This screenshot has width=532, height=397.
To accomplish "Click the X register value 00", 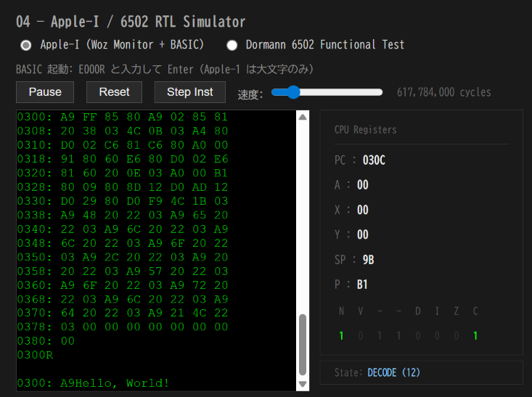I will tap(362, 210).
